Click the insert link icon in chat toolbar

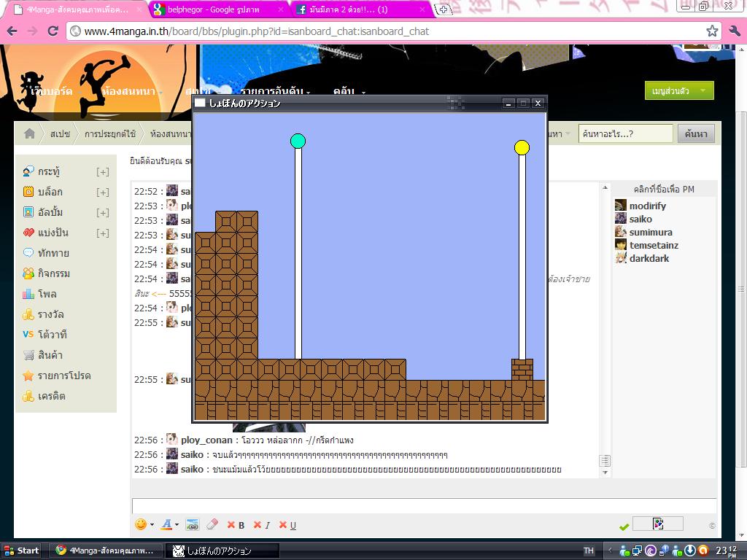click(193, 525)
